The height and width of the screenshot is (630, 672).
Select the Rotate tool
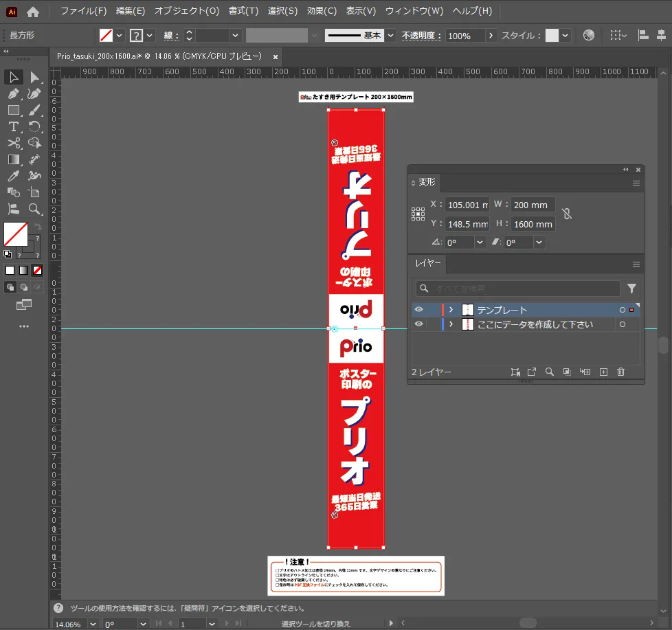(x=34, y=126)
